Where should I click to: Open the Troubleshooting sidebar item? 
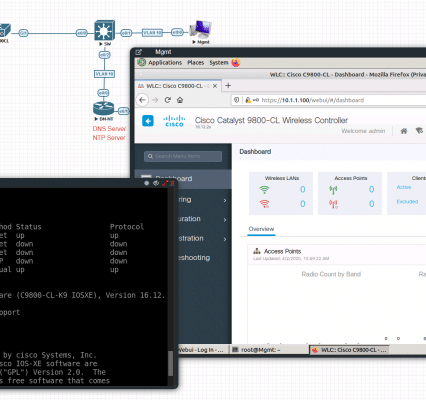194,258
